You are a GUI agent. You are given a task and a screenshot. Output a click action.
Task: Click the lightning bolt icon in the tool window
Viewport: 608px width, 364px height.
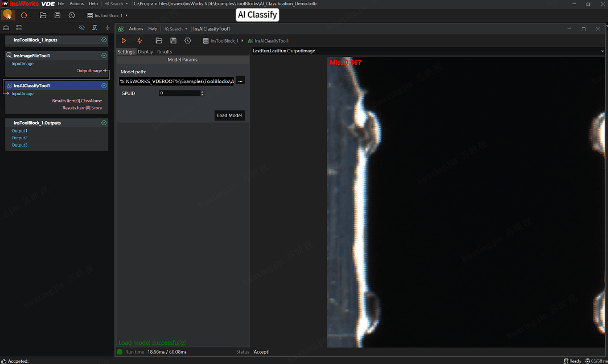tap(139, 41)
